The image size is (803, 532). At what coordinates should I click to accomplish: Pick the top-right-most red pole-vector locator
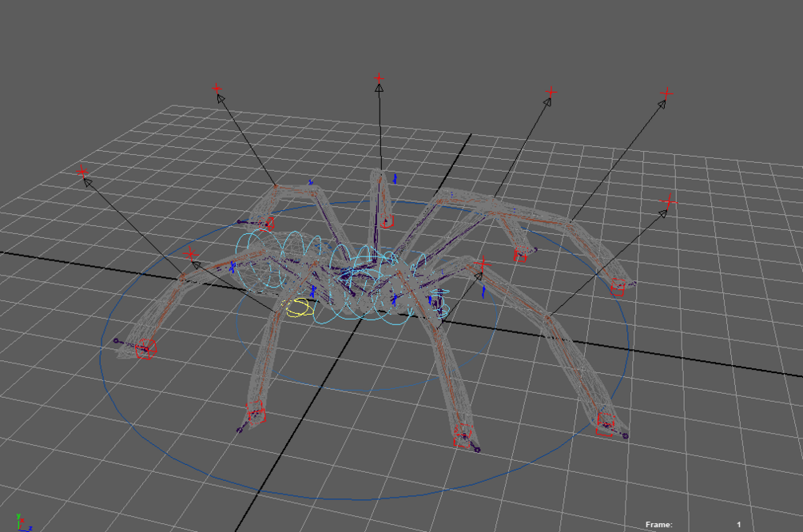[666, 93]
